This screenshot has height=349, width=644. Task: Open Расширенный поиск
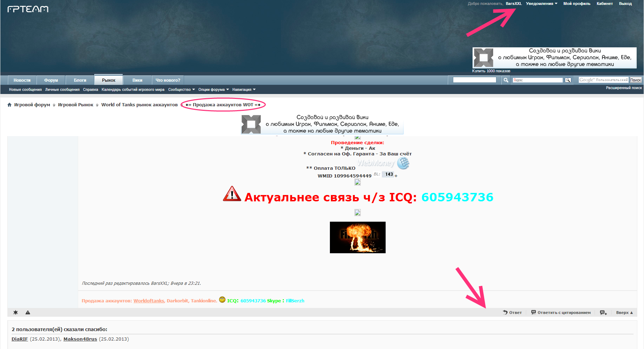pos(624,88)
